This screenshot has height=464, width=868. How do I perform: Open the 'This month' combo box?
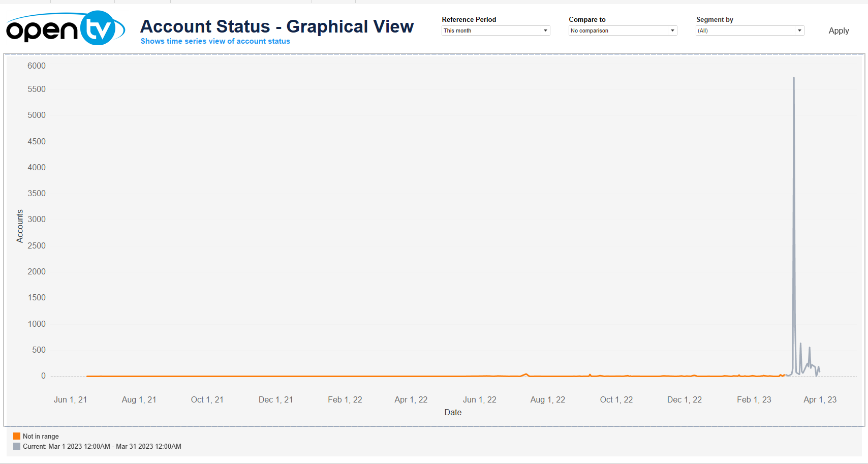pyautogui.click(x=491, y=30)
